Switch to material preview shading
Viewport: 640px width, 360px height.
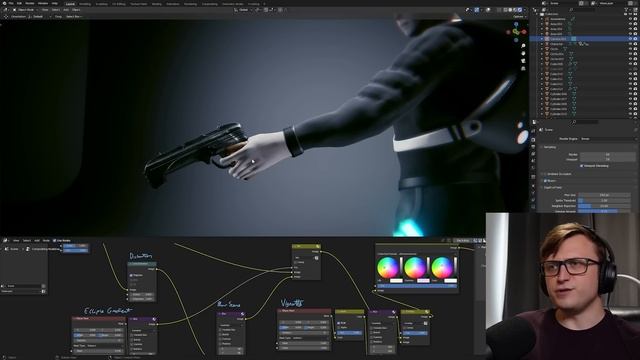pyautogui.click(x=515, y=9)
